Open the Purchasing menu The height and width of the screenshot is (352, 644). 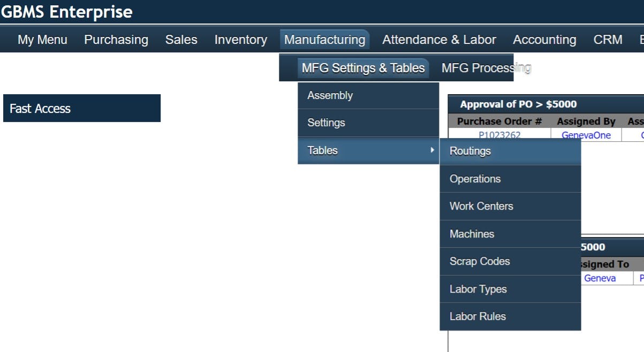click(116, 39)
